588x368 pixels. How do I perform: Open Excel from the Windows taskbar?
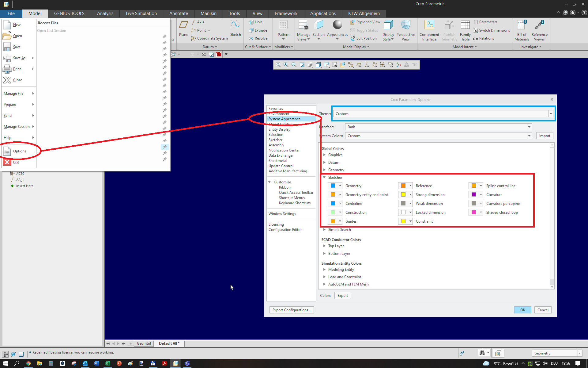click(108, 363)
